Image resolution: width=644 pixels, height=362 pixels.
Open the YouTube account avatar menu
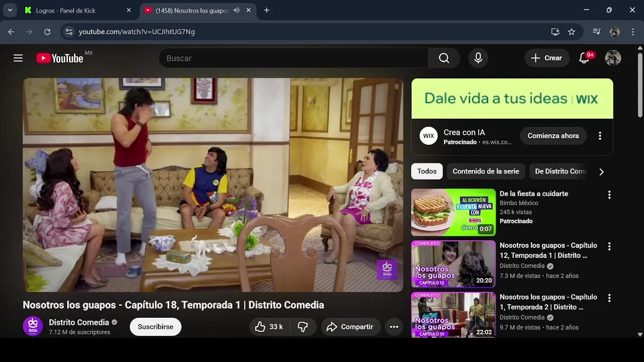click(x=613, y=58)
